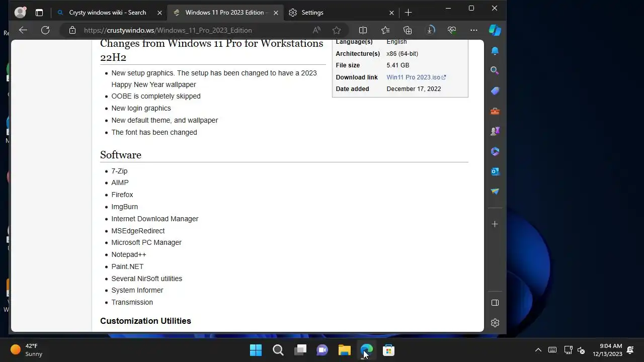Click the 7-Zip list item
Screen dimensions: 644x362
coord(119,171)
